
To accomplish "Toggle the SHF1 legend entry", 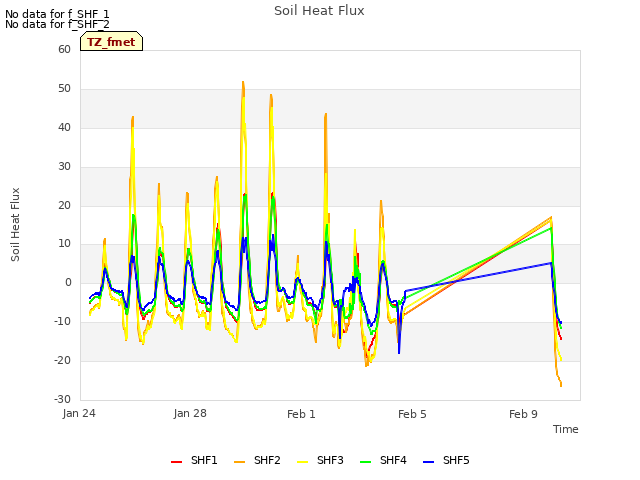I will 194,460.
